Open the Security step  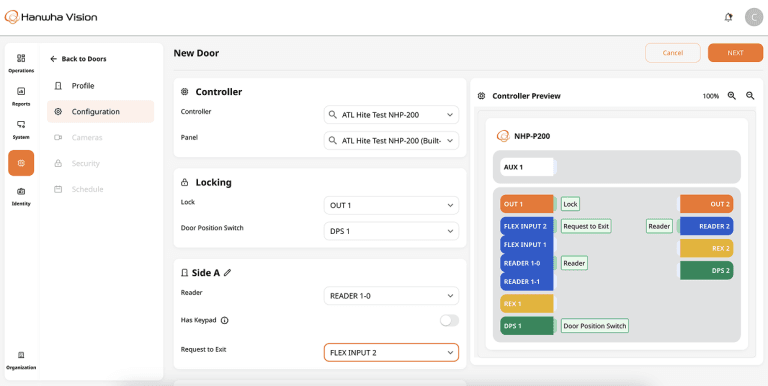(x=100, y=164)
